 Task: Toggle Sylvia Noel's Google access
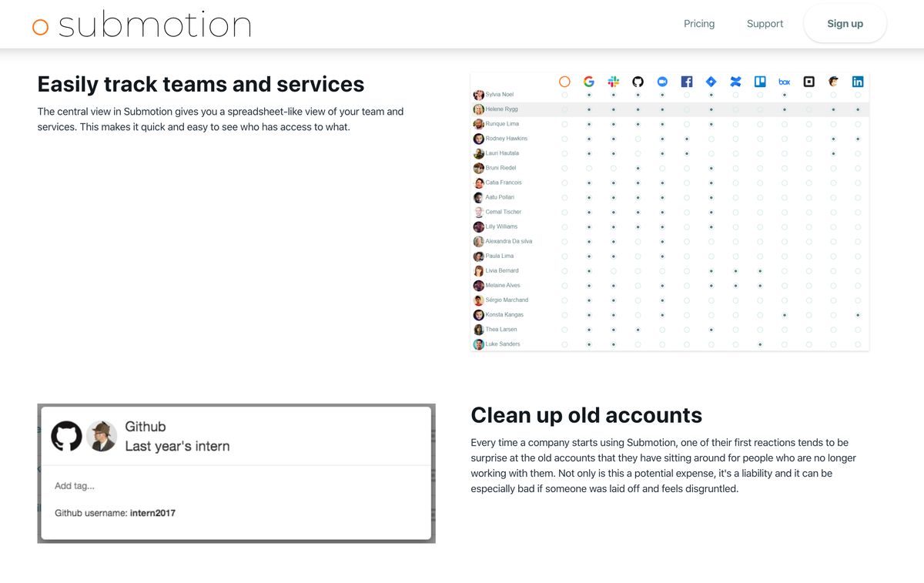coord(588,94)
